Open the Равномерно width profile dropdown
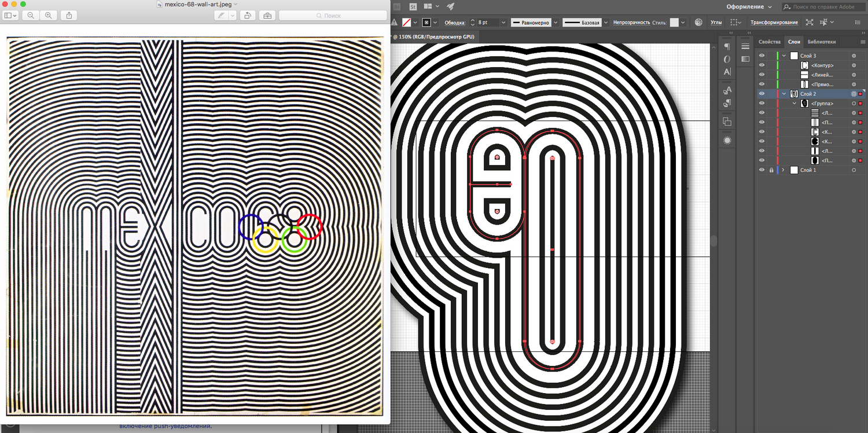 (x=556, y=23)
